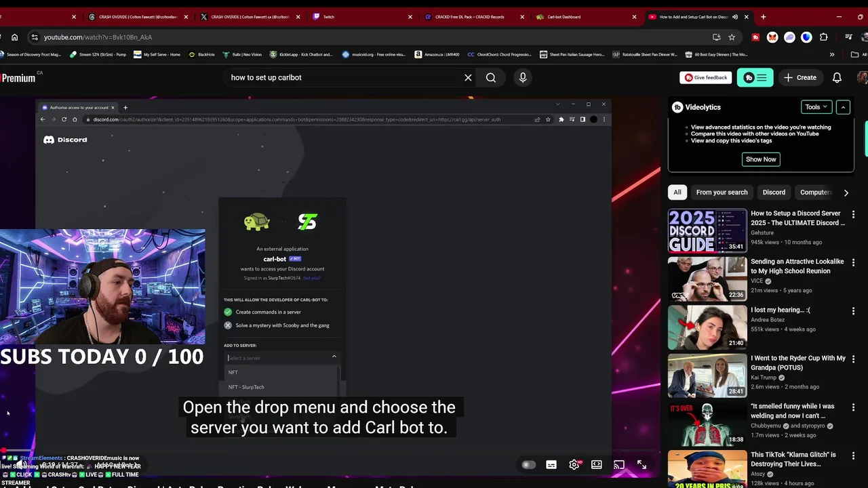Open BlackHole bookmark

click(201, 54)
